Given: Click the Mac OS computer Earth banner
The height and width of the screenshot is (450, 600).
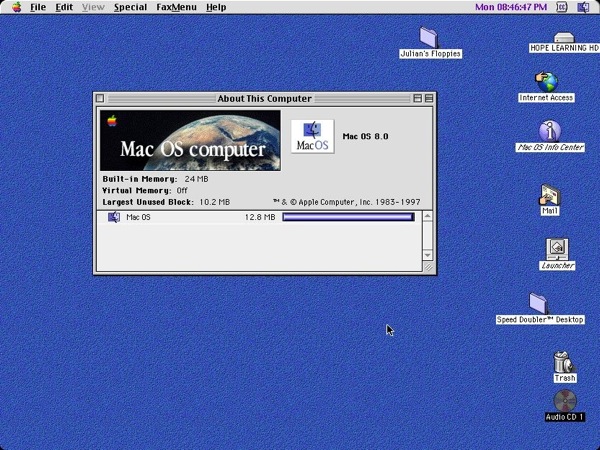Looking at the screenshot, I should click(x=190, y=140).
